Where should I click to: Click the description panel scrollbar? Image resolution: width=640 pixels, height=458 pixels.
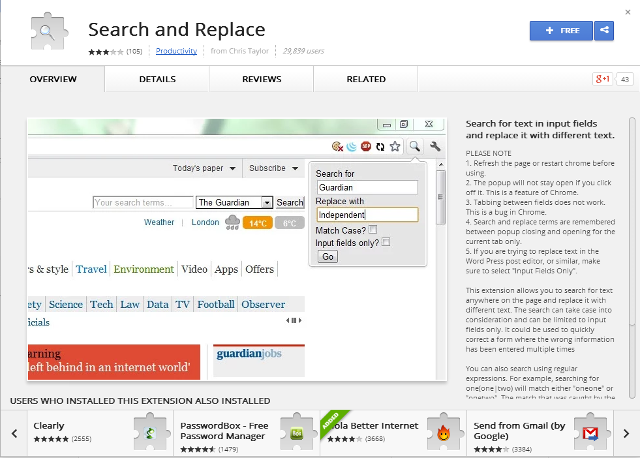632,258
